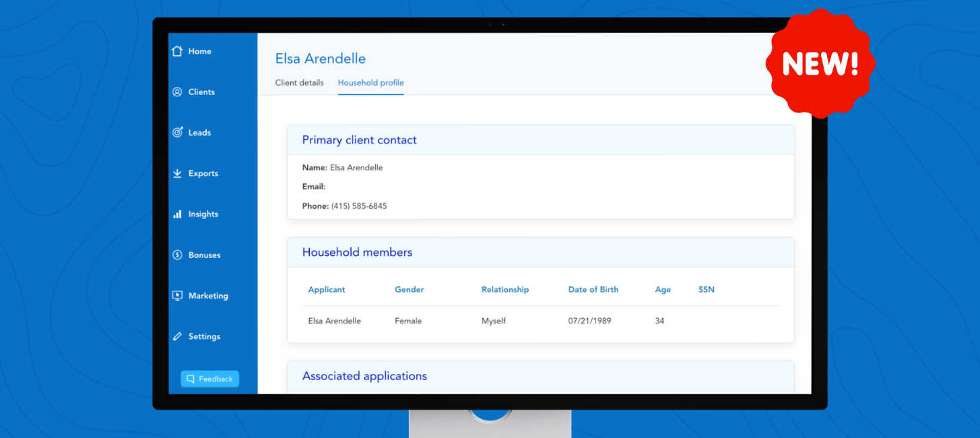This screenshot has height=438, width=980.
Task: Open Insights bar chart icon
Action: pos(177,214)
